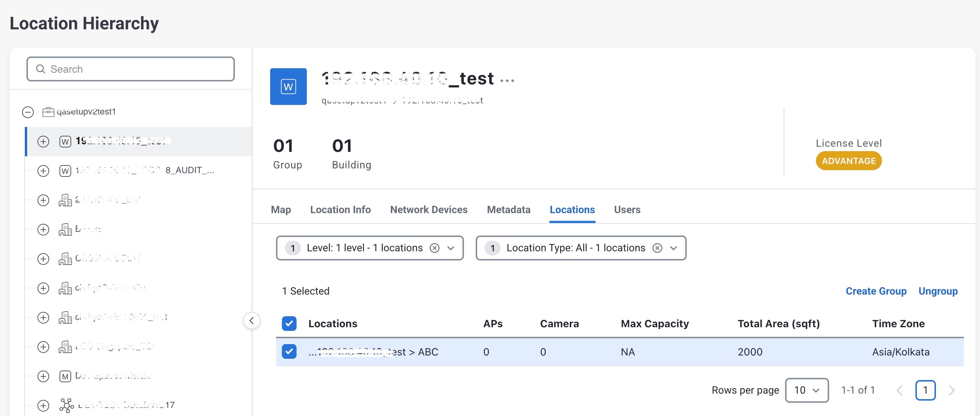
Task: Click the Ungroup link
Action: pyautogui.click(x=938, y=291)
